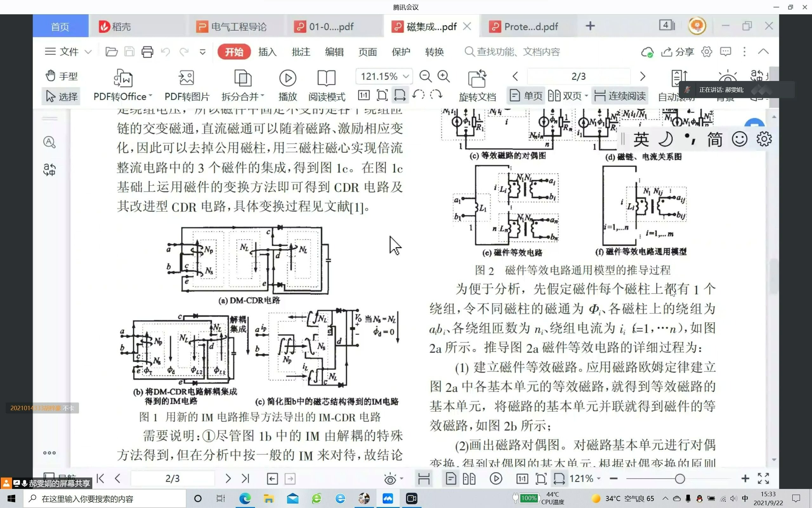812x508 pixels.
Task: Open the cloud sync status icon
Action: pos(647,52)
